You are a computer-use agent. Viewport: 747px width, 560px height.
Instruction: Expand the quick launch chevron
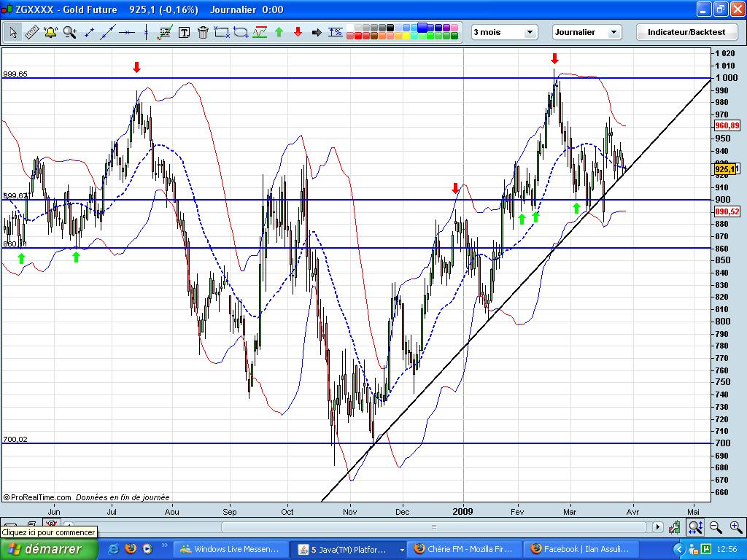[165, 545]
